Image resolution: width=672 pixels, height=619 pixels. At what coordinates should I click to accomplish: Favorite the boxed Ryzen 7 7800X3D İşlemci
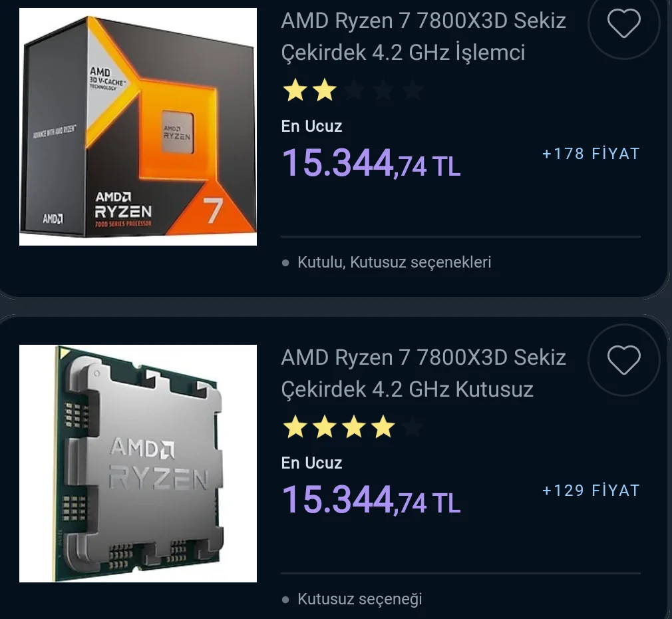623,25
